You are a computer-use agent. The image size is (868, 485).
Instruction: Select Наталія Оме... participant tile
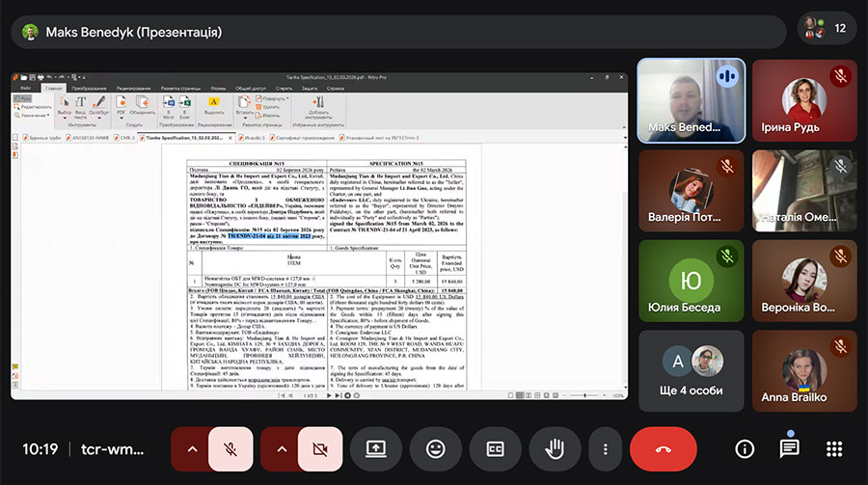804,191
